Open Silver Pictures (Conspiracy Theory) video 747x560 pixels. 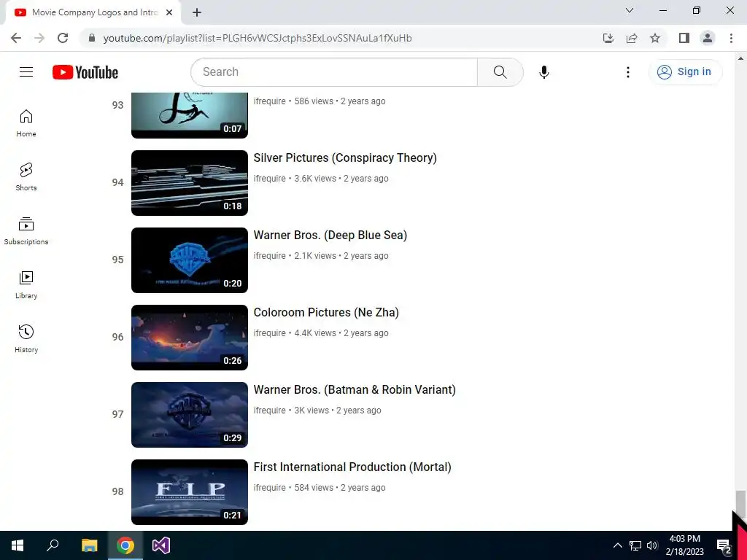pos(345,157)
